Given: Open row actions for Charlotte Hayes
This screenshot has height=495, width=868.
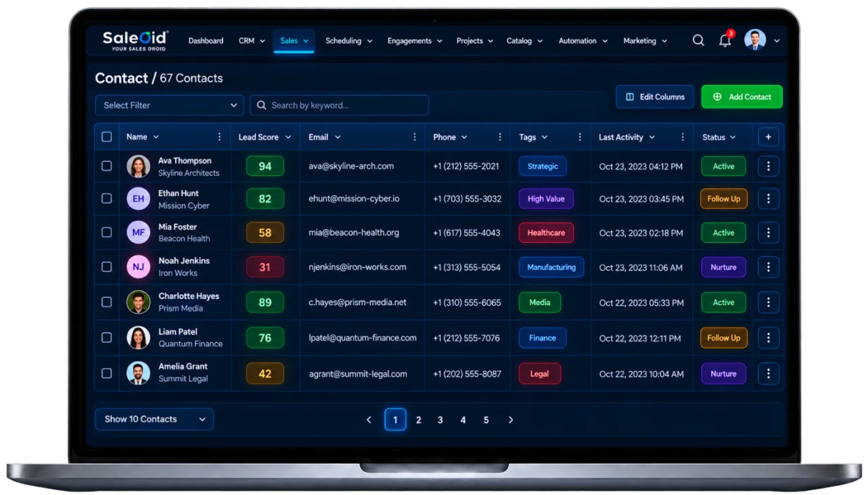Looking at the screenshot, I should pyautogui.click(x=768, y=302).
